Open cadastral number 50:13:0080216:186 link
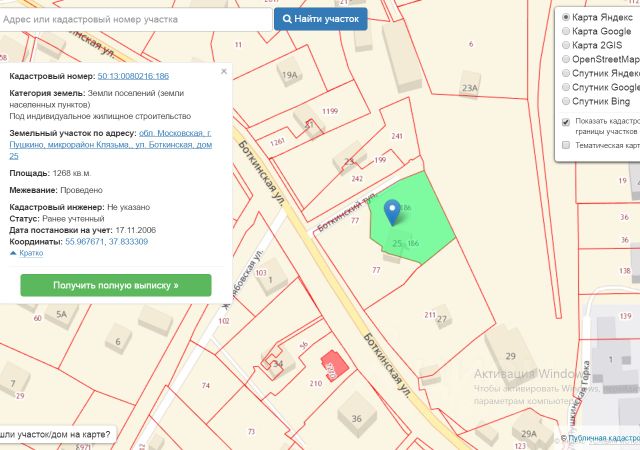This screenshot has height=450, width=640. click(133, 76)
